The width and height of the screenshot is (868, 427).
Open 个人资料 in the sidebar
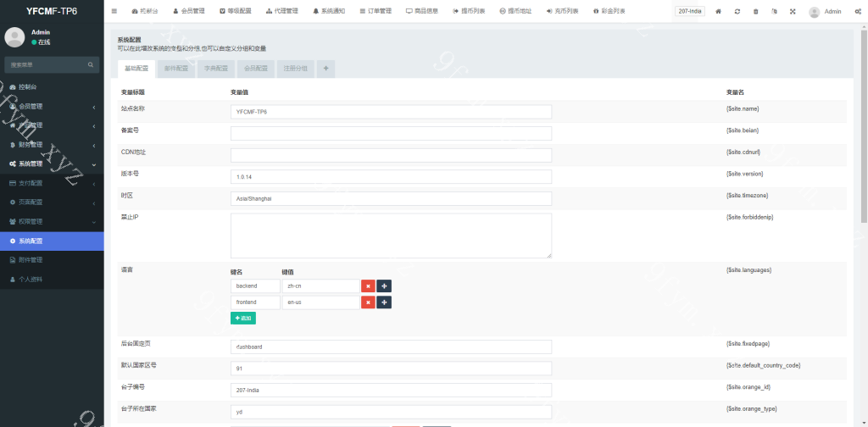[52, 280]
